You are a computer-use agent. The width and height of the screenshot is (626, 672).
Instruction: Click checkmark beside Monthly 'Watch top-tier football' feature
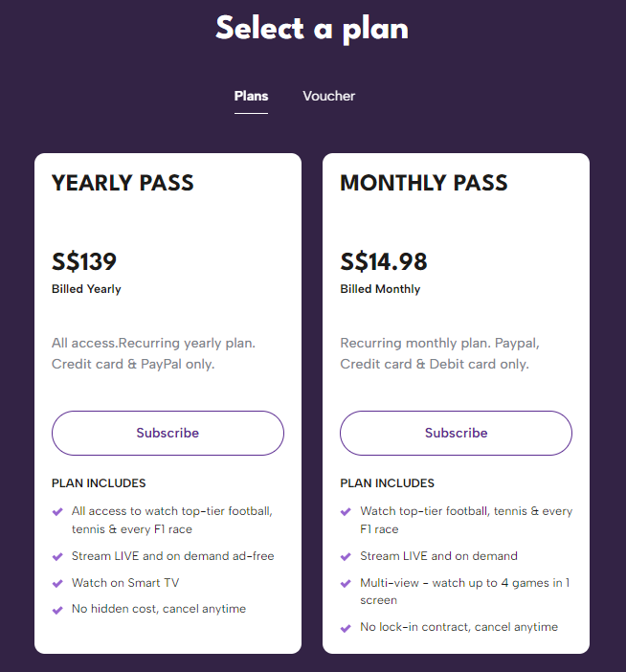(x=347, y=511)
